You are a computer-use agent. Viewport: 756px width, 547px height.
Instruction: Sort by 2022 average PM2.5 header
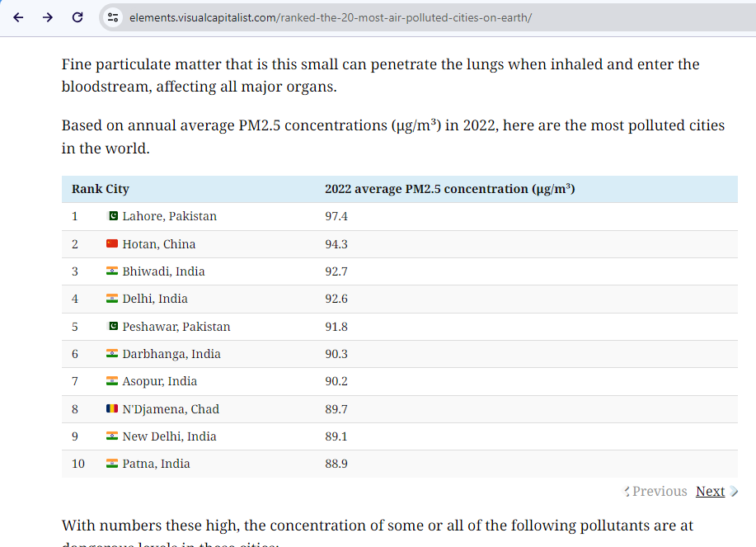pos(450,189)
